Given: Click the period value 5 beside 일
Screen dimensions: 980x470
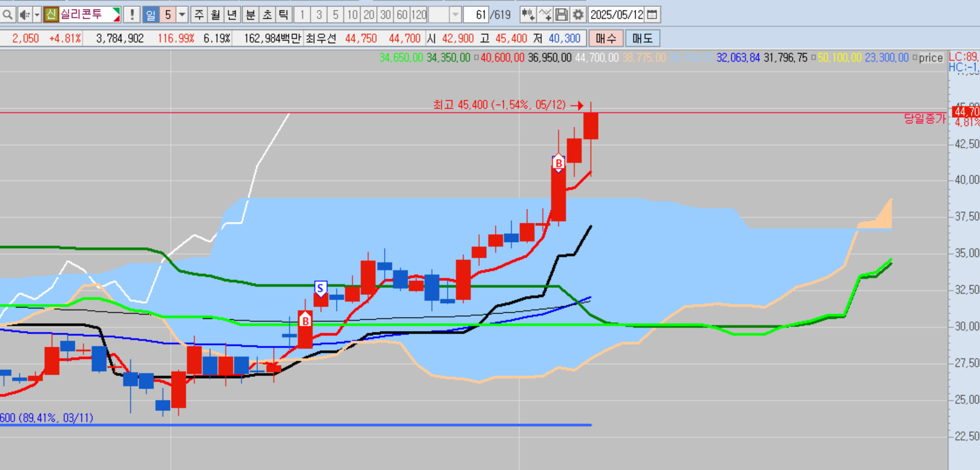Looking at the screenshot, I should (x=168, y=15).
